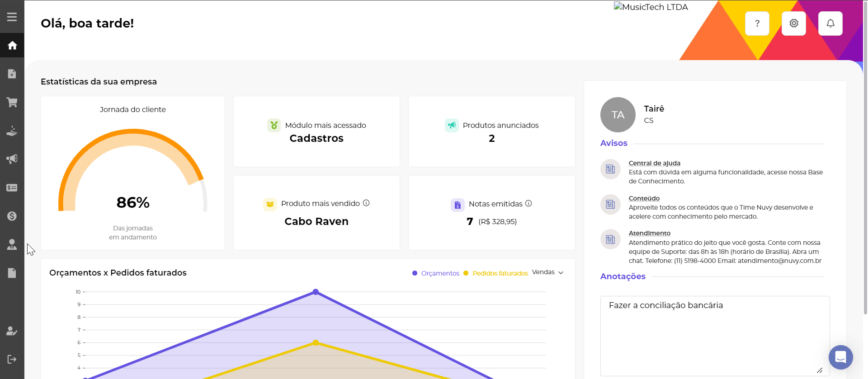Image resolution: width=868 pixels, height=379 pixels.
Task: Open the help question mark button
Action: [x=757, y=23]
